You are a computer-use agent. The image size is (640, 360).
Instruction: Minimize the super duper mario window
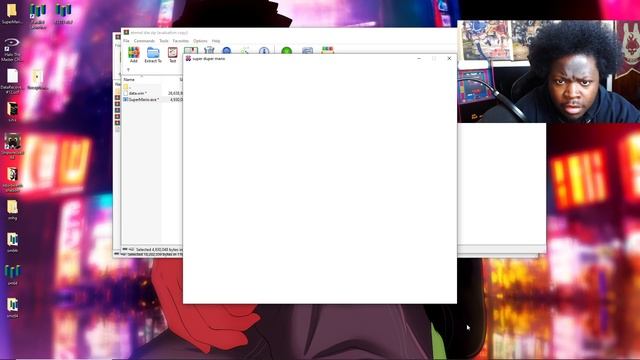point(419,58)
